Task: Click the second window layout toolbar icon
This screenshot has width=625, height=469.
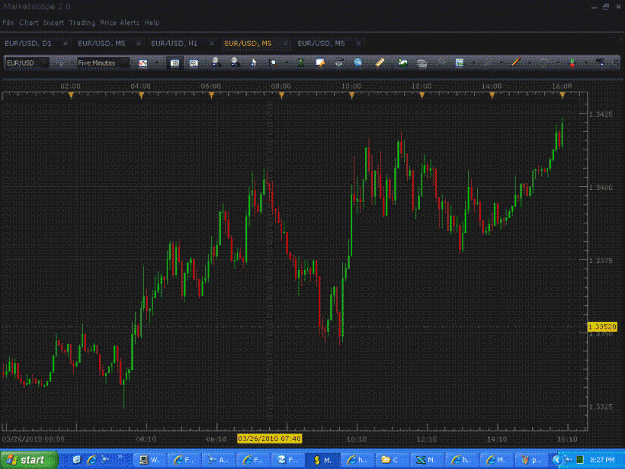Action: point(194,63)
